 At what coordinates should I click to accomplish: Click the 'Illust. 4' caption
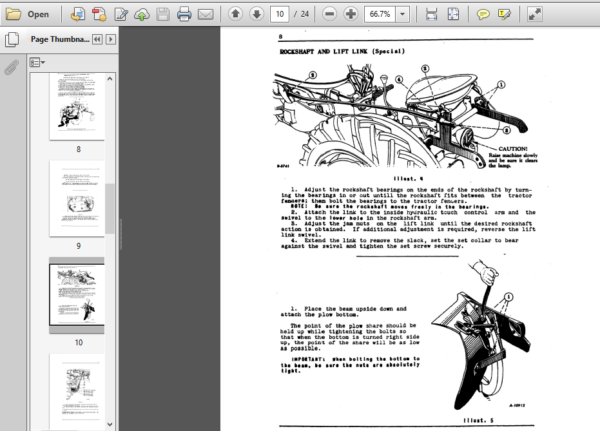pos(408,178)
